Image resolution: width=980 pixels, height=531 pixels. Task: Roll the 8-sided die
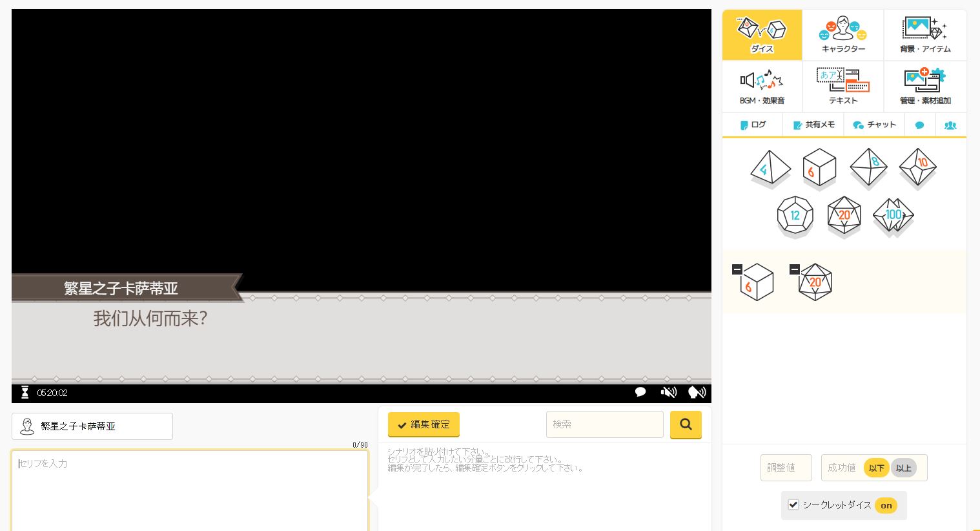pyautogui.click(x=868, y=167)
